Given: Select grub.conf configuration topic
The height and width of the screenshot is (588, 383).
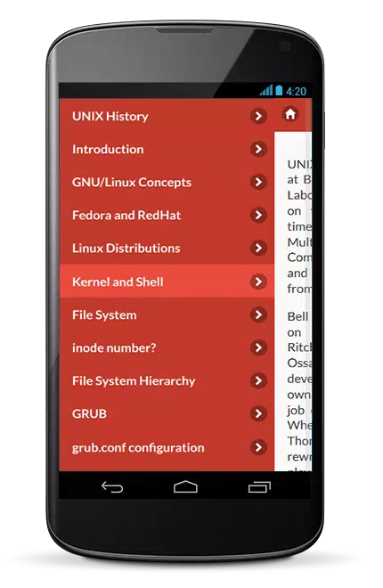Looking at the screenshot, I should coord(167,447).
